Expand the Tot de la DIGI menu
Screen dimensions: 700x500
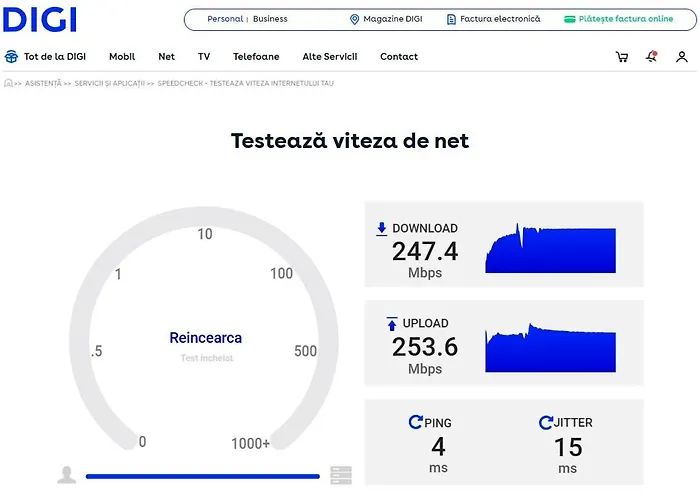point(45,57)
